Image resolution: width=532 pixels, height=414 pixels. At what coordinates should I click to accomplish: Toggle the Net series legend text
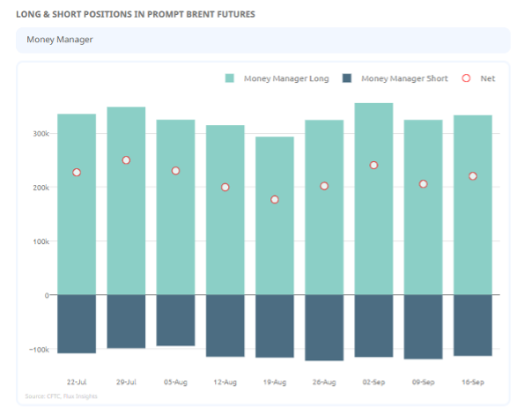pyautogui.click(x=487, y=78)
